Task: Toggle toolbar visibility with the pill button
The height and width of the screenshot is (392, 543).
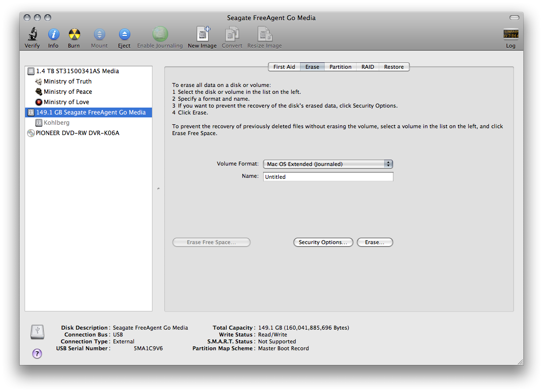Action: point(514,18)
